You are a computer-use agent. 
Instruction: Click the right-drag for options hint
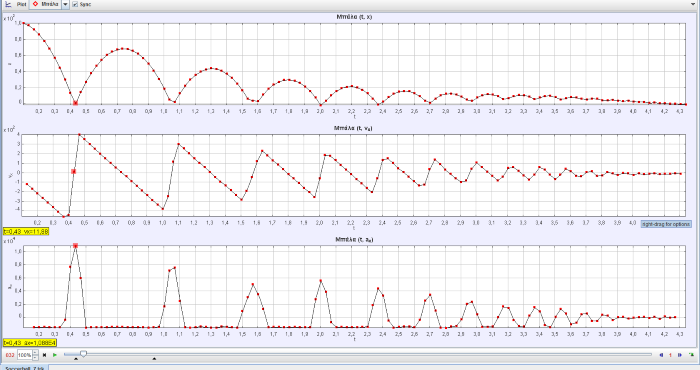(666, 224)
